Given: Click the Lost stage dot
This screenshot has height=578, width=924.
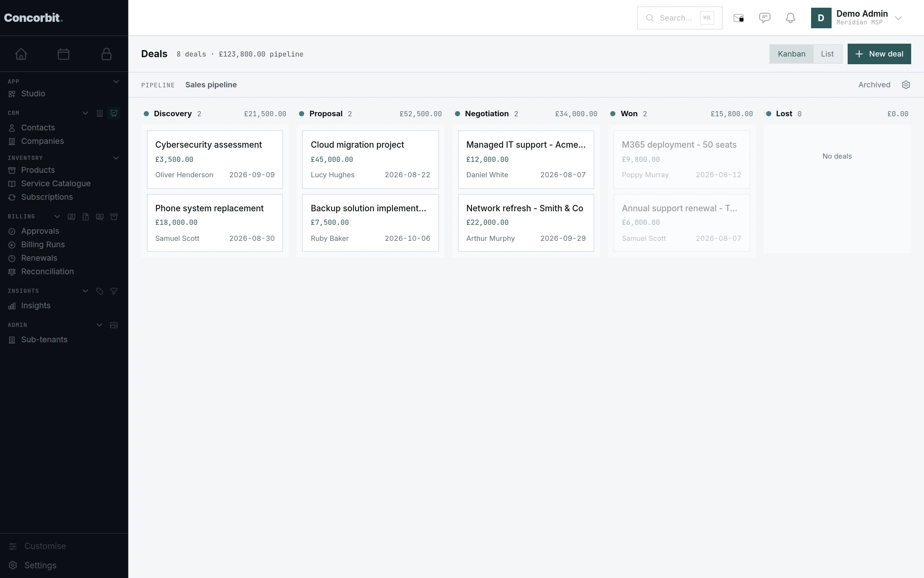Looking at the screenshot, I should [769, 114].
